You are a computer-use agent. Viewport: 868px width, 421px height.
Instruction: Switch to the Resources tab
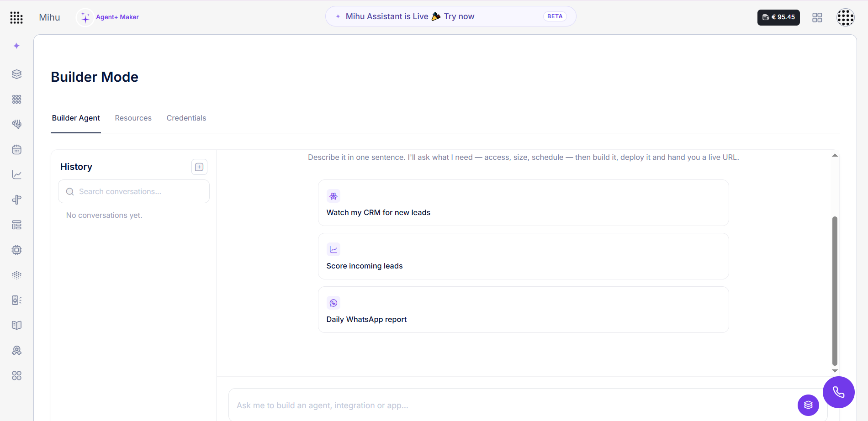pyautogui.click(x=133, y=118)
